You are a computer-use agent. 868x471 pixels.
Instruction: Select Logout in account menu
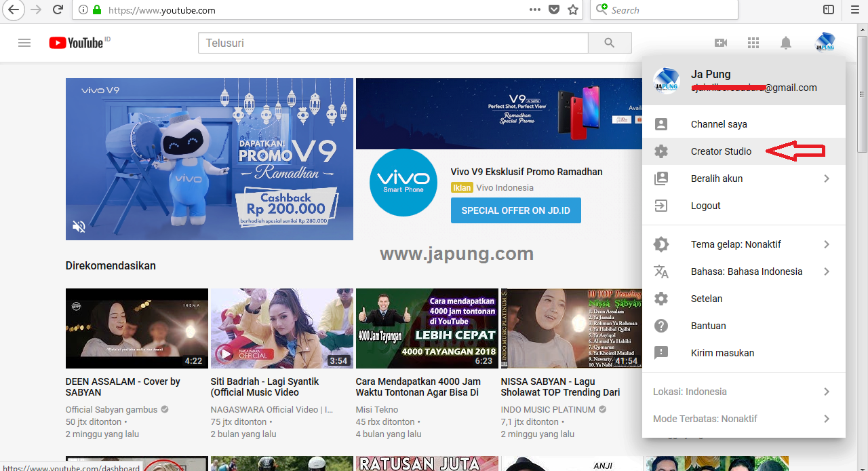click(744, 206)
